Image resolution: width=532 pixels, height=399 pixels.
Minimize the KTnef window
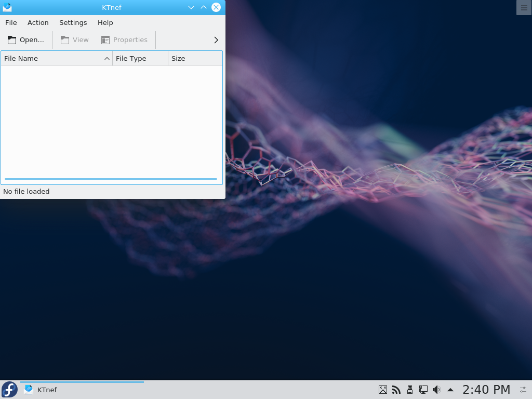[x=191, y=7]
